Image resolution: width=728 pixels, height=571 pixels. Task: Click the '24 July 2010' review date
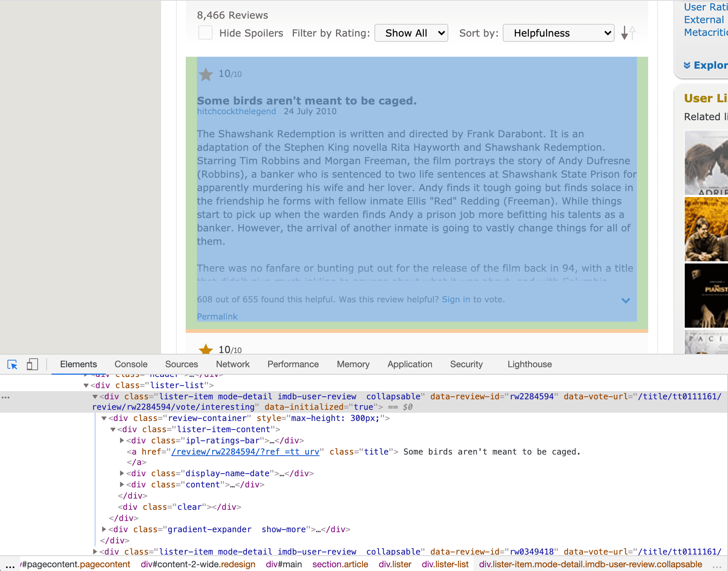point(310,112)
